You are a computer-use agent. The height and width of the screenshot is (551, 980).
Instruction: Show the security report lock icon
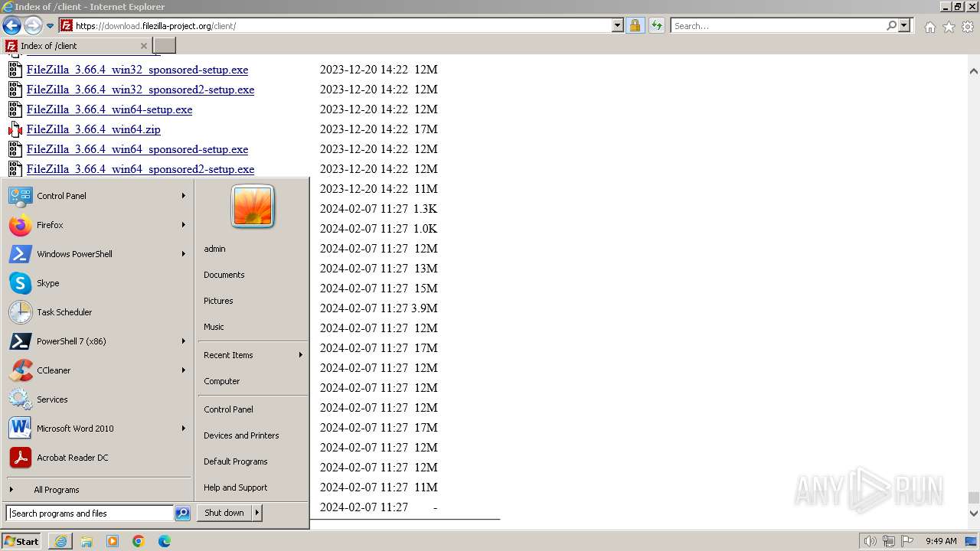tap(635, 26)
